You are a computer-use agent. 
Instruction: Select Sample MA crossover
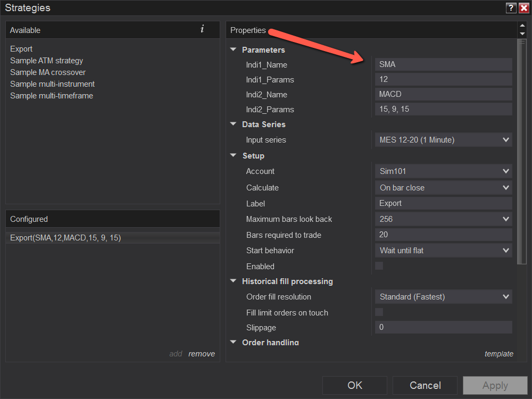coord(48,72)
